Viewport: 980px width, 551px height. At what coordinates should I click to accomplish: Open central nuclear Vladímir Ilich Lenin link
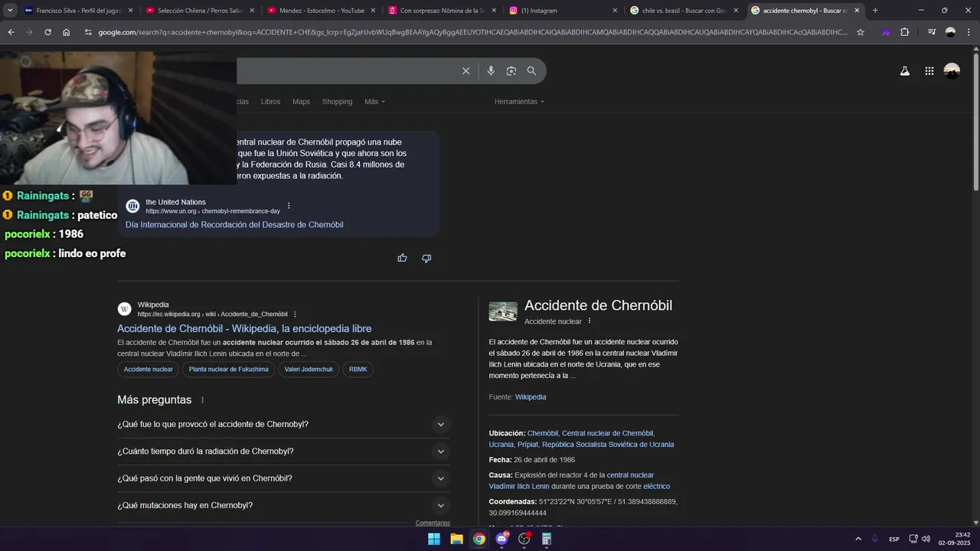point(571,481)
